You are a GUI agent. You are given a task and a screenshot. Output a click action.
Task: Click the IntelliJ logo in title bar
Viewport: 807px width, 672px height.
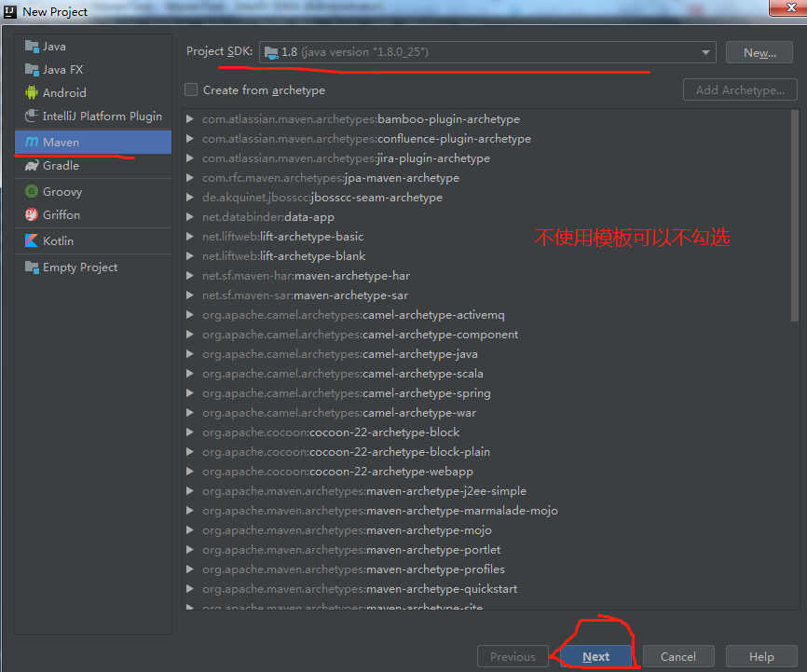(x=9, y=11)
